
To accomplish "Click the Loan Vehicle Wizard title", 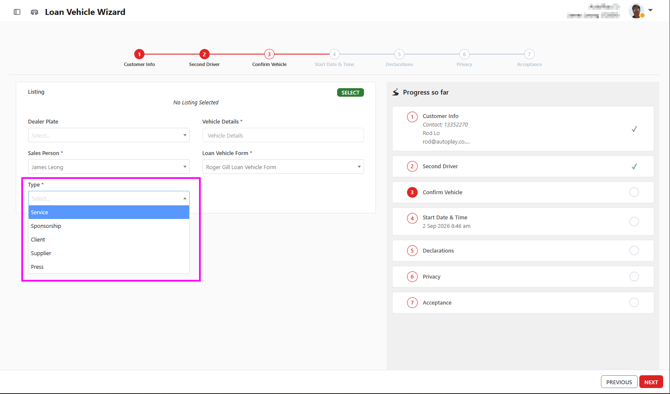I will (85, 12).
